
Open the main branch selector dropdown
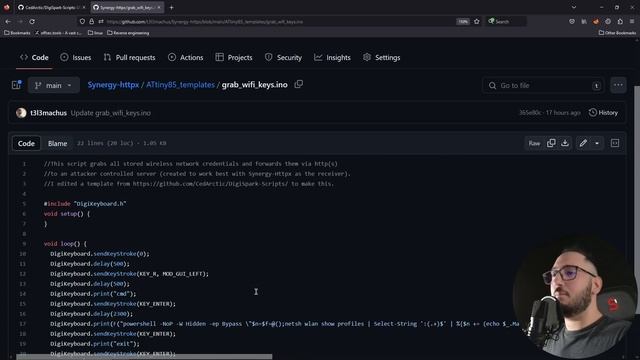pos(53,85)
